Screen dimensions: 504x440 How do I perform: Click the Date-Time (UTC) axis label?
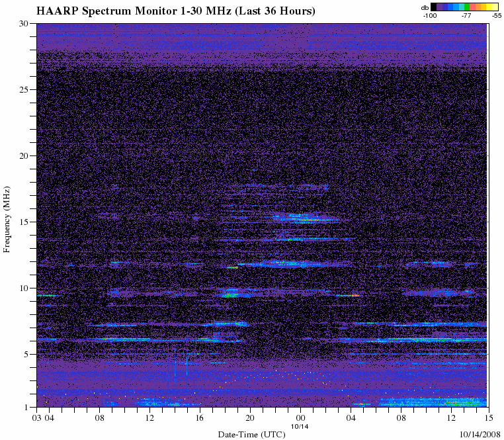pyautogui.click(x=250, y=434)
